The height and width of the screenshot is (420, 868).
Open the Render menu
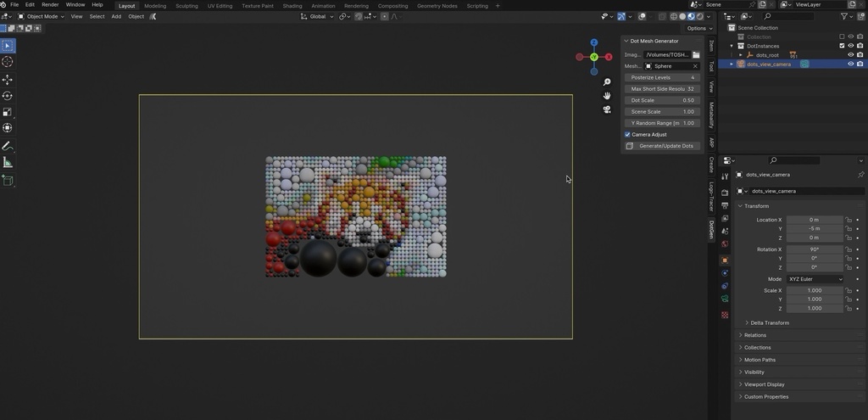pyautogui.click(x=50, y=4)
